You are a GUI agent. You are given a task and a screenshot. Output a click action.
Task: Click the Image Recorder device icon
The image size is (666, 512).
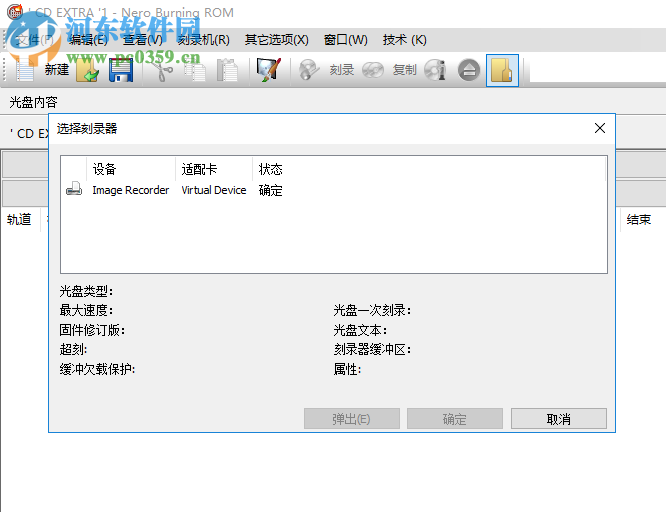(74, 189)
